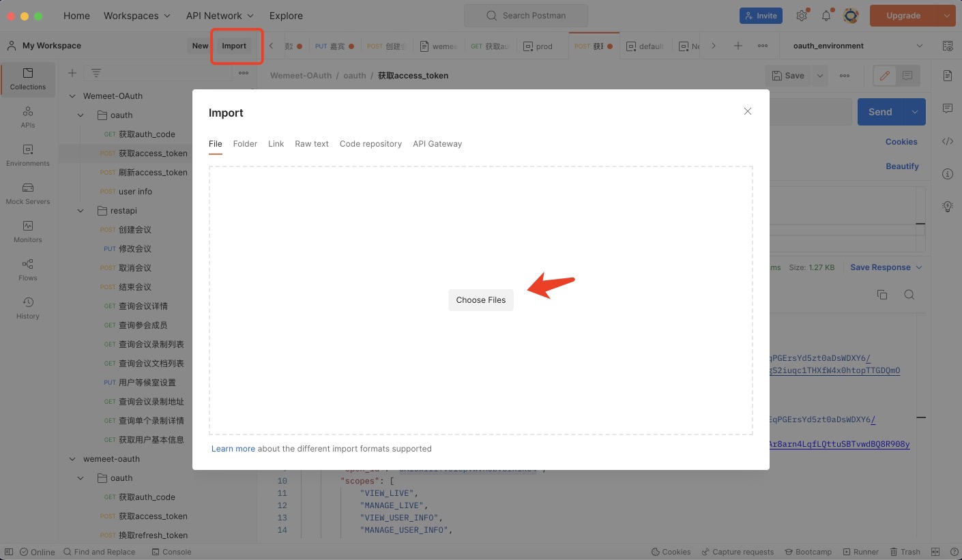Image resolution: width=962 pixels, height=560 pixels.
Task: Click the Invite button
Action: tap(761, 16)
